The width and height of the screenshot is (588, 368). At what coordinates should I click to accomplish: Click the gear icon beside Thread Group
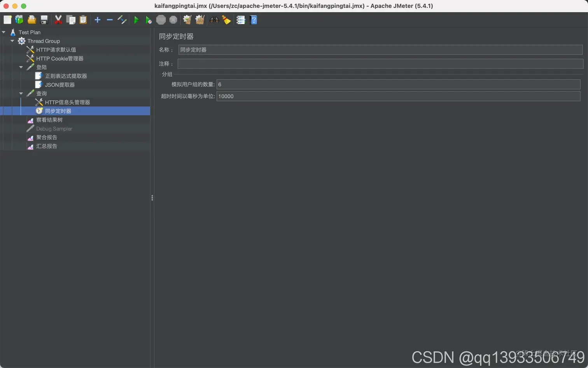coord(22,41)
